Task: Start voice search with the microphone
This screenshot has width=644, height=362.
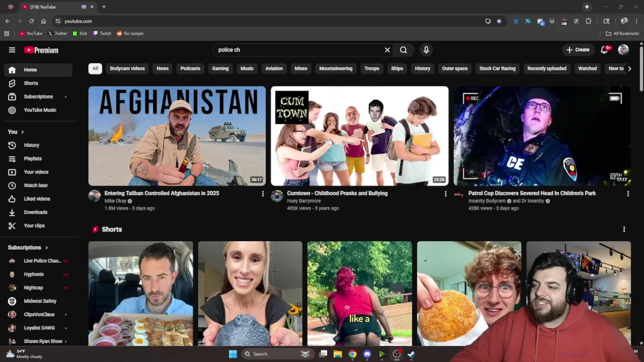Action: coord(426,50)
